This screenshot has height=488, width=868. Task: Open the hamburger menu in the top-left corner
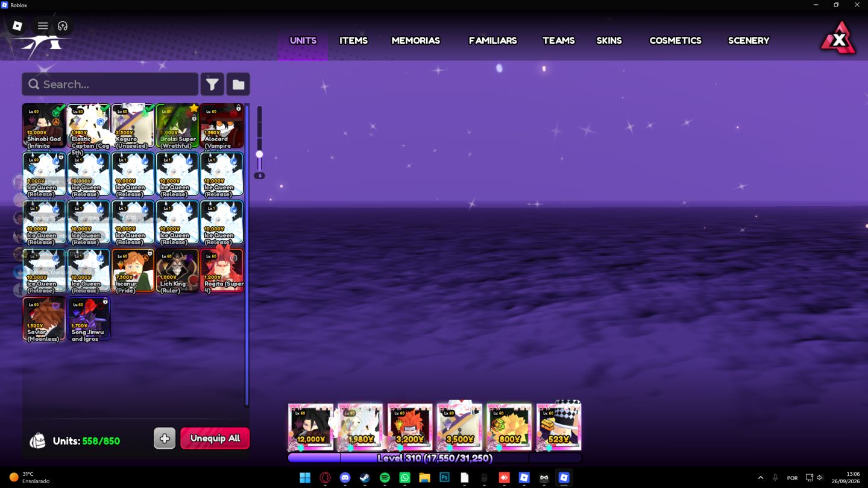(x=43, y=26)
